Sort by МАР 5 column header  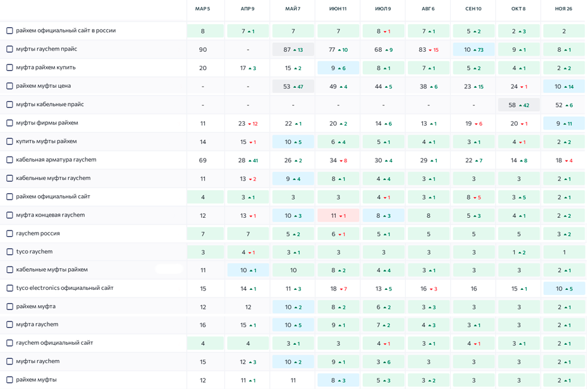coord(202,9)
